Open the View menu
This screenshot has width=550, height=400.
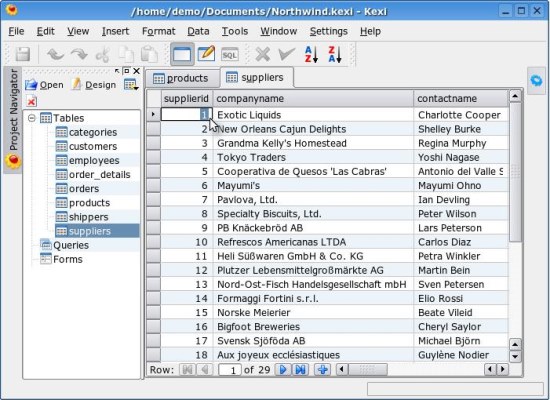78,31
